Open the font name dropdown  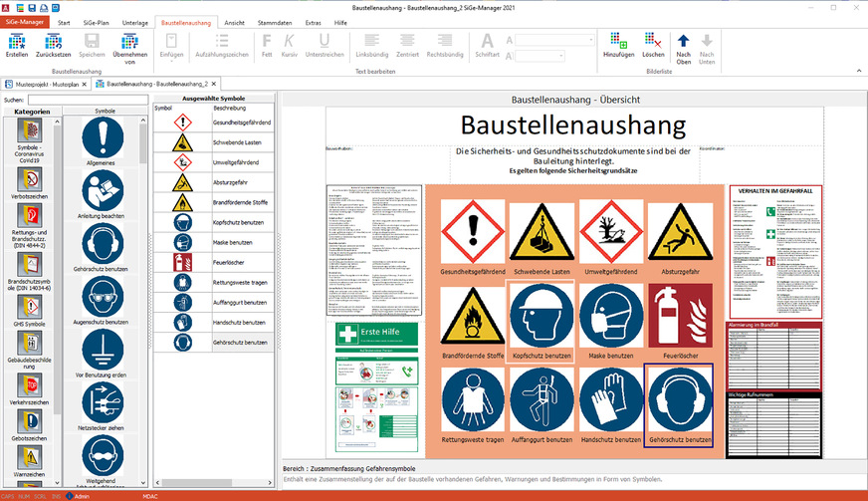click(x=590, y=40)
